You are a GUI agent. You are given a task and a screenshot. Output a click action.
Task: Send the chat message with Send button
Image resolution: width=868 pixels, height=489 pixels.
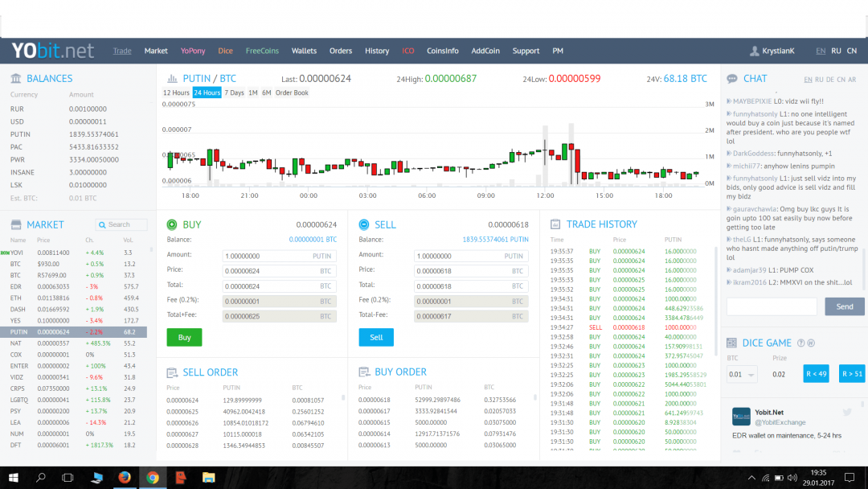click(844, 306)
